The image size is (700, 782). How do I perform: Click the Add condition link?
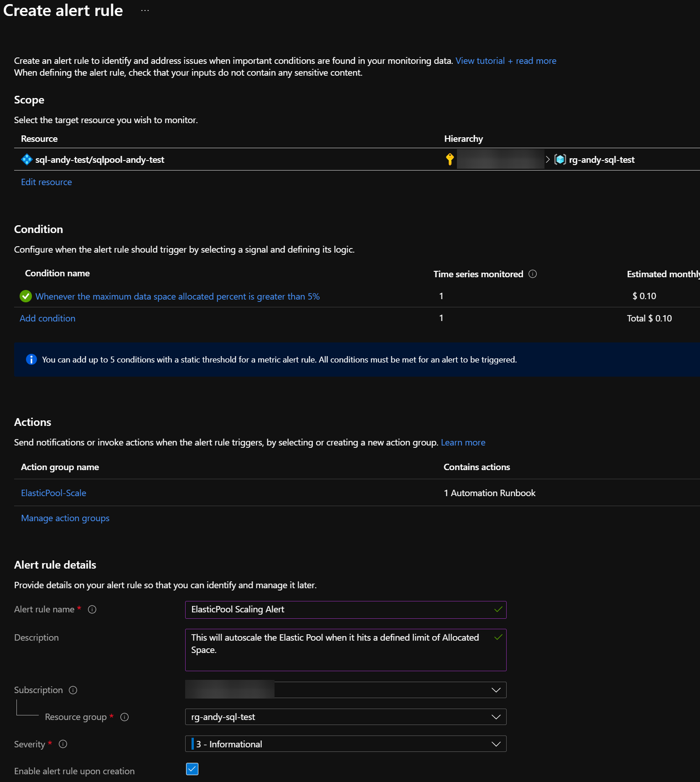[x=47, y=318]
